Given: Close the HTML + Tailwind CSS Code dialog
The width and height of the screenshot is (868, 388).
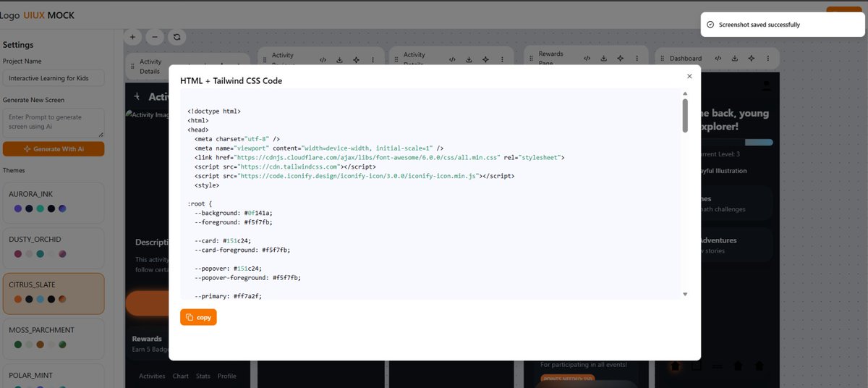Looking at the screenshot, I should pos(689,76).
